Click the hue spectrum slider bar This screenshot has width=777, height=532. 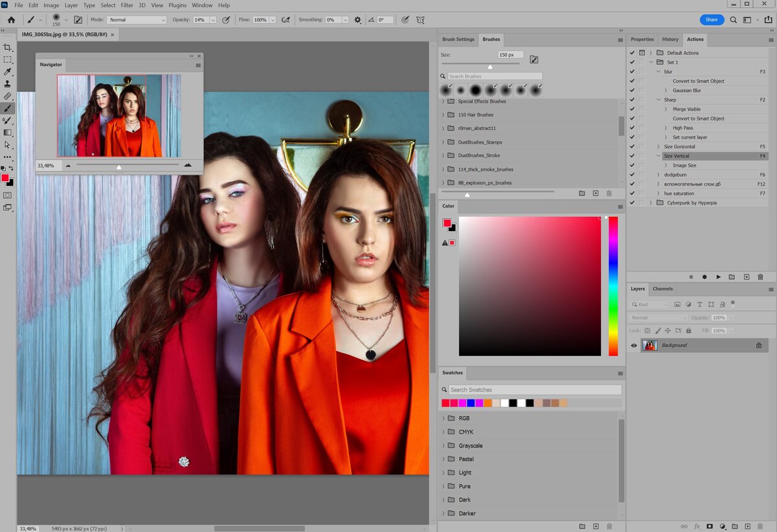[613, 285]
